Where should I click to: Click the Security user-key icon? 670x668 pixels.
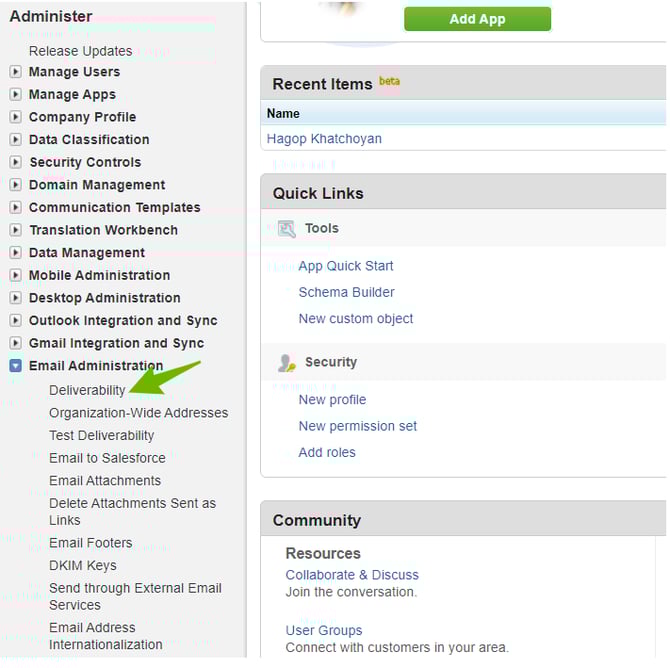[286, 363]
